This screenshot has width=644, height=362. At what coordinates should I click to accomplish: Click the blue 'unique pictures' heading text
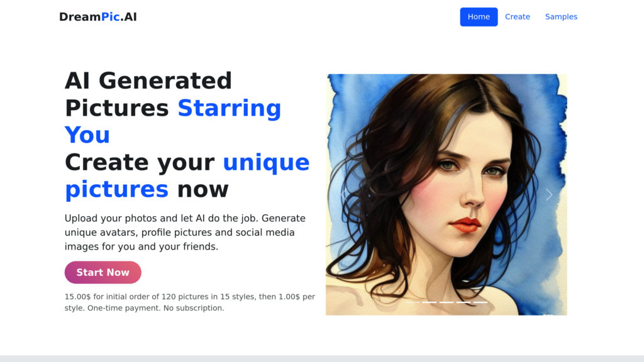[187, 176]
